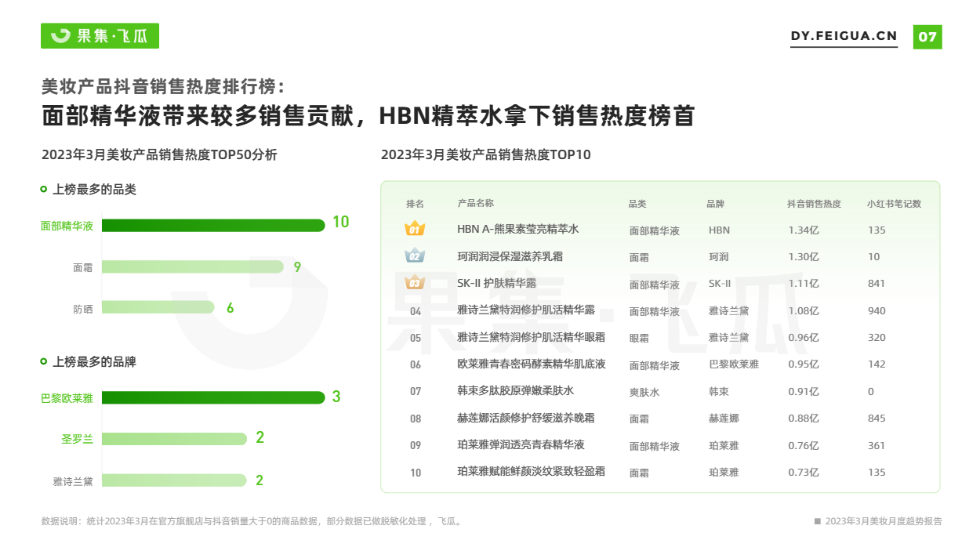Select product 赫莲娜活颜修护舒缓滋养晚霜
This screenshot has width=980, height=551.
[525, 419]
